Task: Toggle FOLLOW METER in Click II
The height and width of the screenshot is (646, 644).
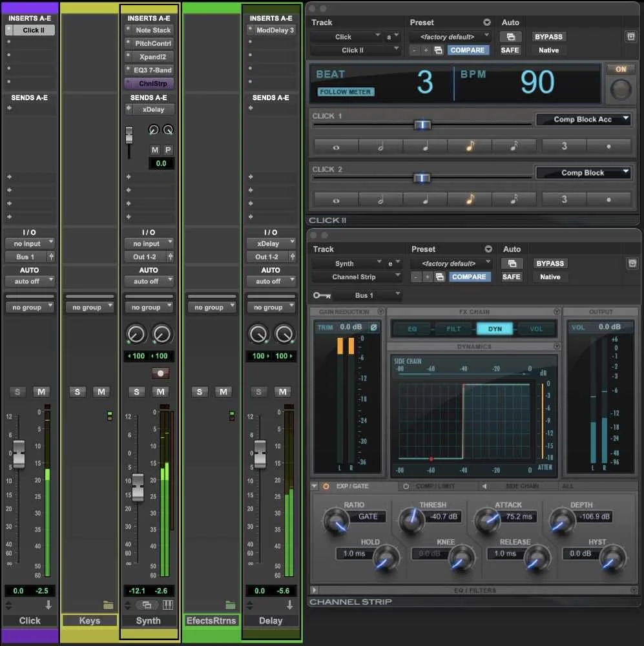Action: (346, 92)
